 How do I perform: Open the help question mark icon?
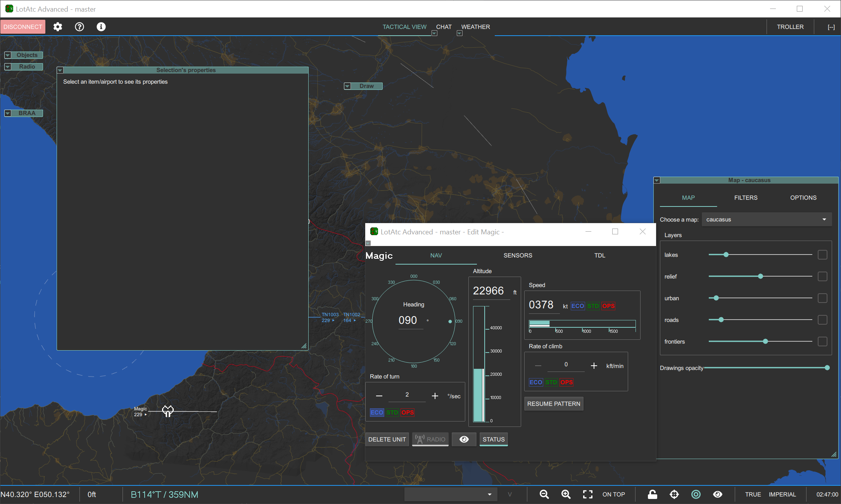coord(79,27)
